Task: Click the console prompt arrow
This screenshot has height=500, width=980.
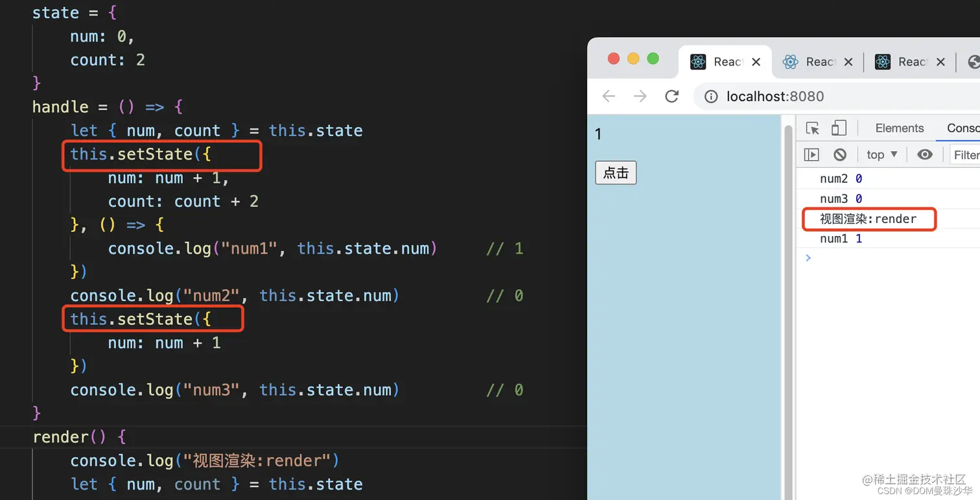Action: [x=808, y=257]
